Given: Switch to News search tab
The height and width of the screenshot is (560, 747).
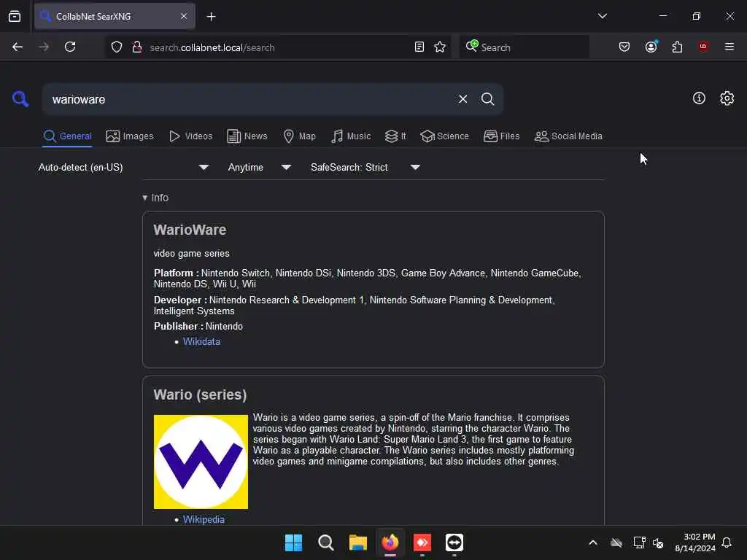Looking at the screenshot, I should pyautogui.click(x=247, y=136).
